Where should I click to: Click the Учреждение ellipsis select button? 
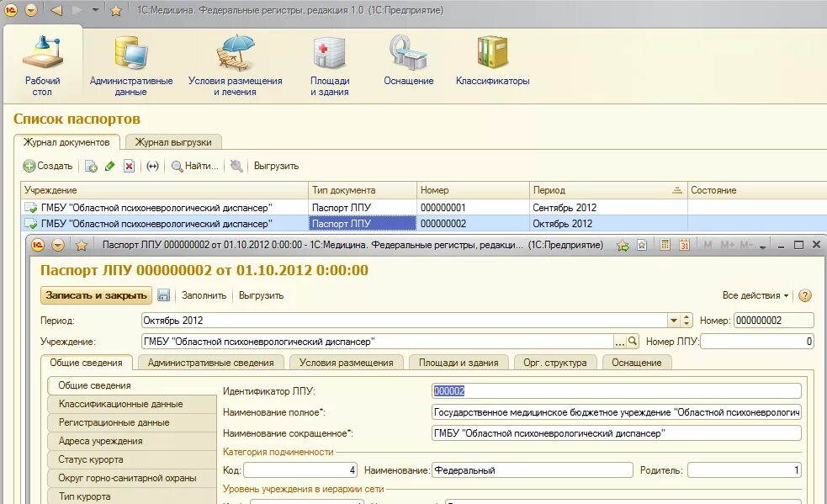point(620,342)
